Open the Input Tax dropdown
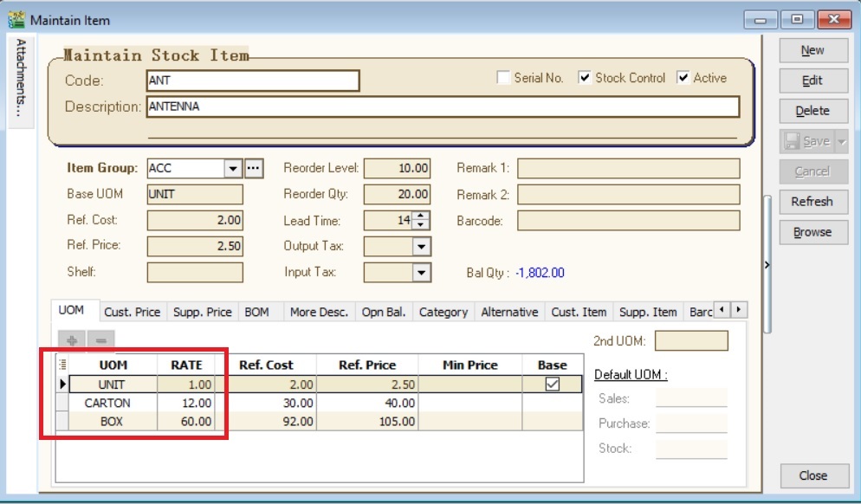 coord(421,273)
